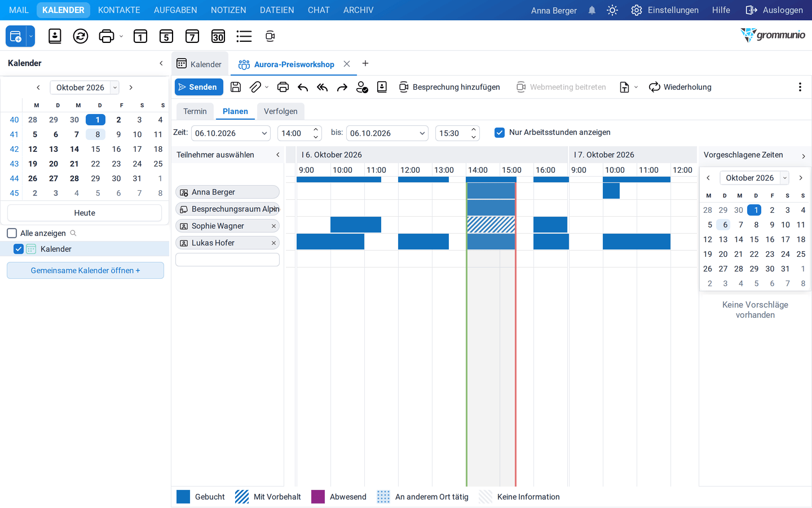The height and width of the screenshot is (508, 812).
Task: Save the appointment with the diskette icon
Action: coord(236,87)
